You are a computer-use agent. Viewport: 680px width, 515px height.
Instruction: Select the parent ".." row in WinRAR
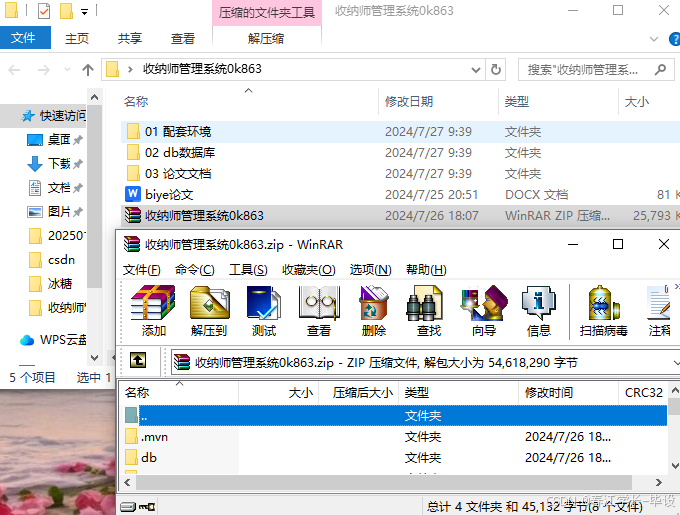396,416
